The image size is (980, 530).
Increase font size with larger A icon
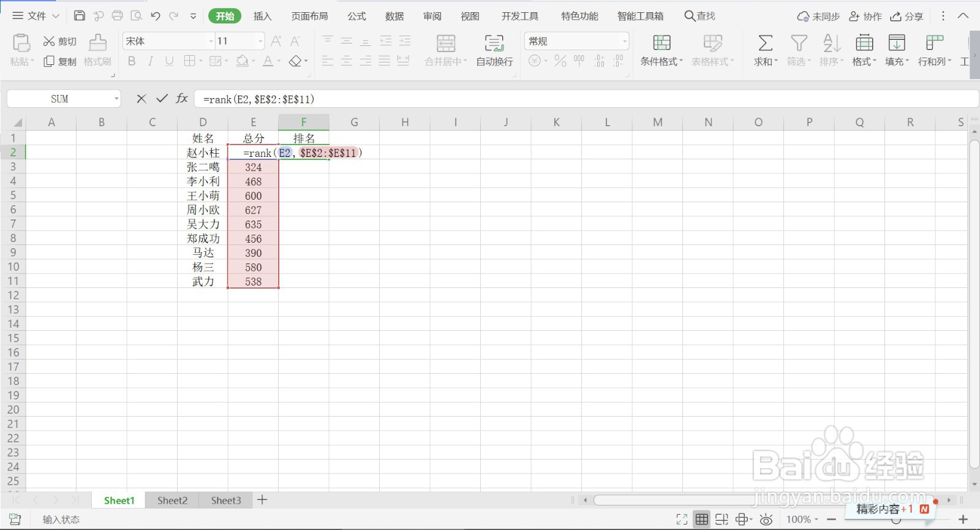point(276,41)
